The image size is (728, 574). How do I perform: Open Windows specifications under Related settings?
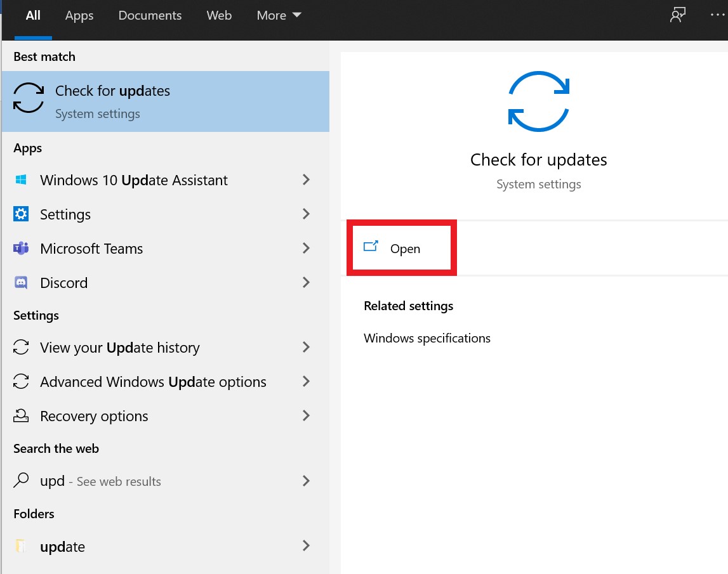[x=427, y=338]
